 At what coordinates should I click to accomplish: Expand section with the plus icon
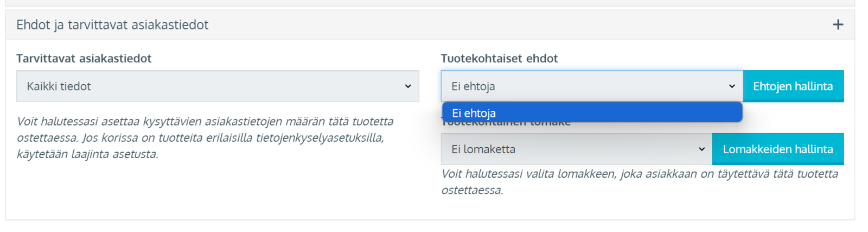click(838, 24)
